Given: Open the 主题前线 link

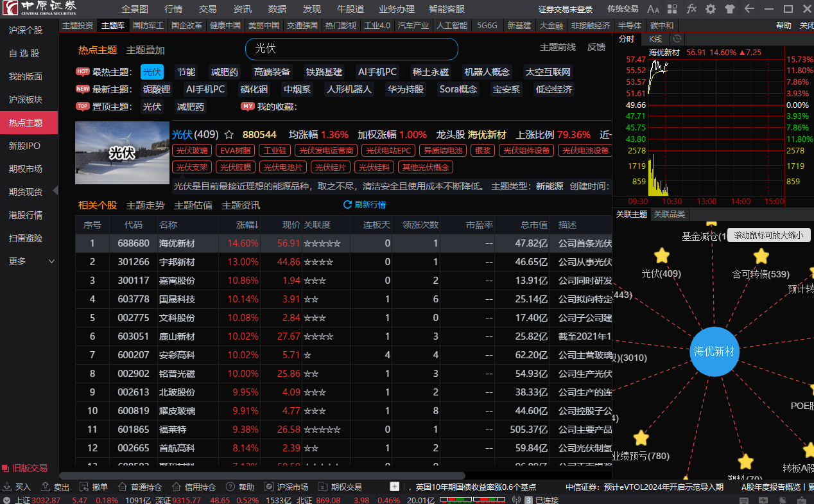Looking at the screenshot, I should pyautogui.click(x=558, y=48).
